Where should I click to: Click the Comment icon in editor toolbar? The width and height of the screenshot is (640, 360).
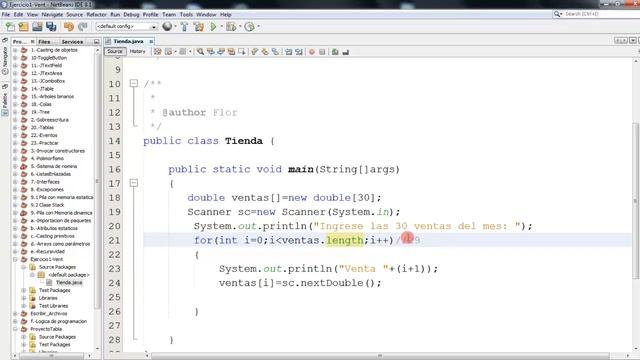335,52
